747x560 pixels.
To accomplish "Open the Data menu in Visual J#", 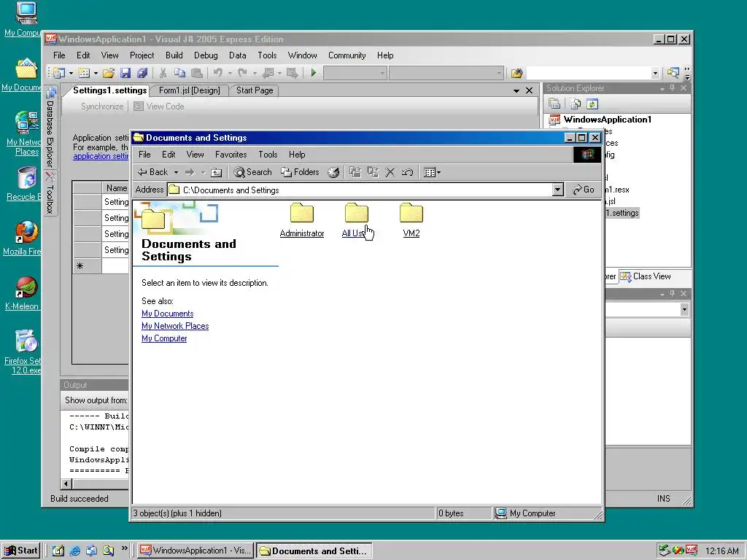I will point(237,55).
